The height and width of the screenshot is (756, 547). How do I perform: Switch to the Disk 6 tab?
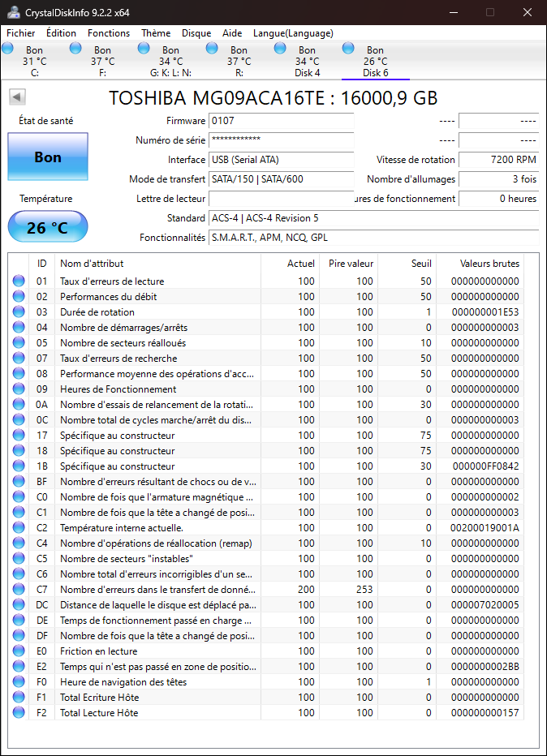pos(375,62)
